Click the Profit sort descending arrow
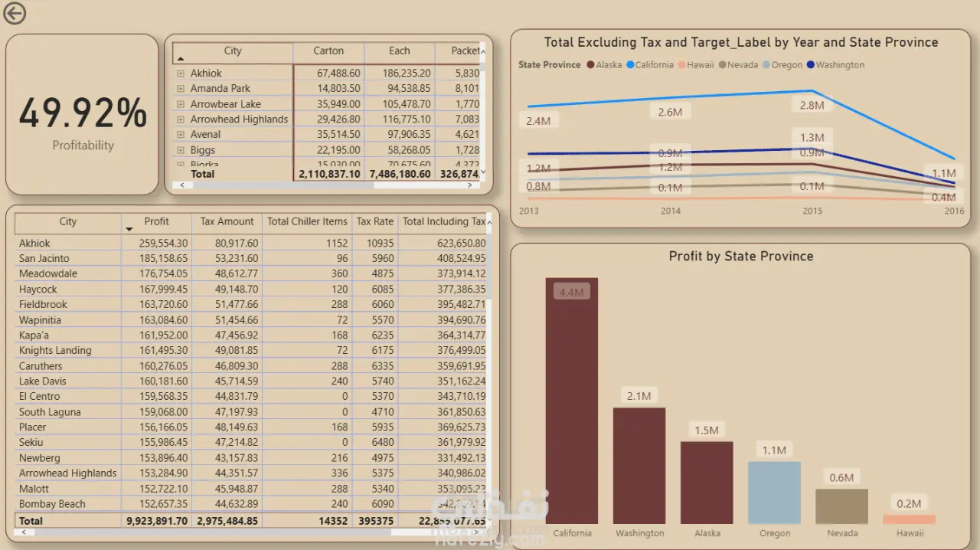Screen dimensions: 980x550 [x=128, y=229]
